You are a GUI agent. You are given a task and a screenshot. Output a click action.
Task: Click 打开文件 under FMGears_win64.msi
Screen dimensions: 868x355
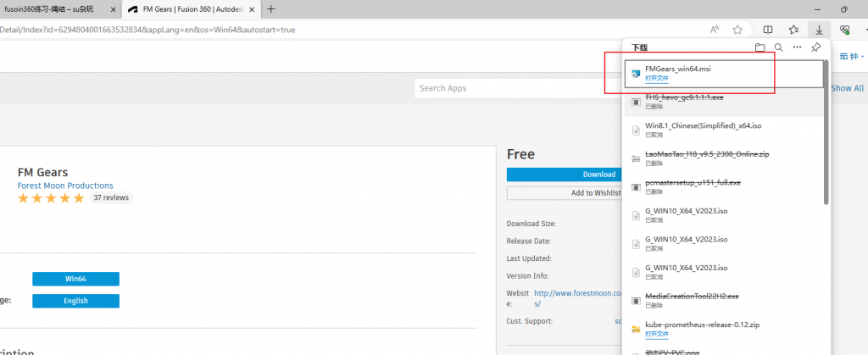657,79
